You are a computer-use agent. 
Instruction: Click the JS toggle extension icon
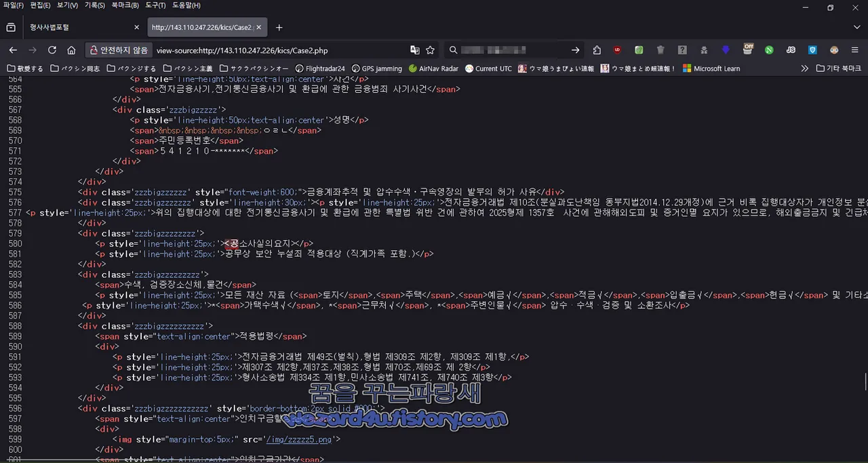(791, 50)
